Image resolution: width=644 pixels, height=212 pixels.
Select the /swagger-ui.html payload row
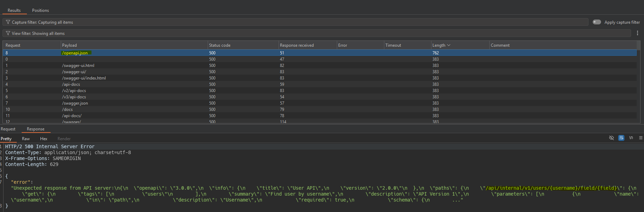pyautogui.click(x=78, y=66)
